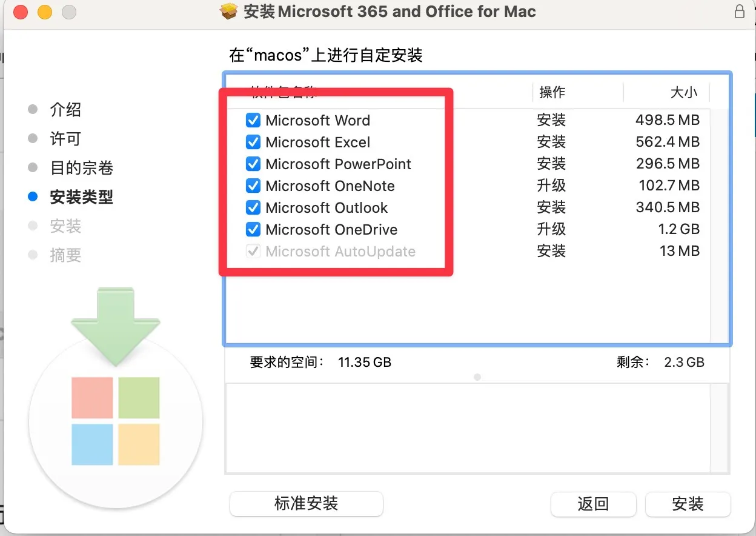
Task: Click the lock icon in title bar
Action: pyautogui.click(x=740, y=12)
